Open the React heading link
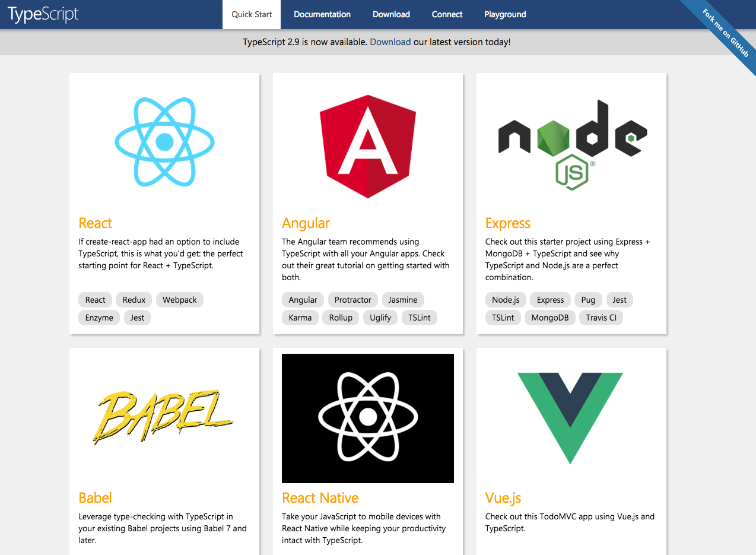 (95, 223)
